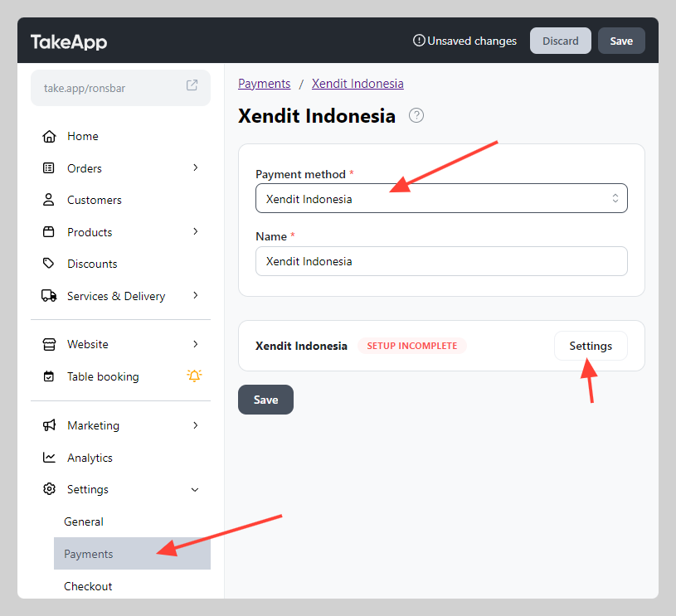
Task: Click the Website storefront icon
Action: tap(49, 344)
